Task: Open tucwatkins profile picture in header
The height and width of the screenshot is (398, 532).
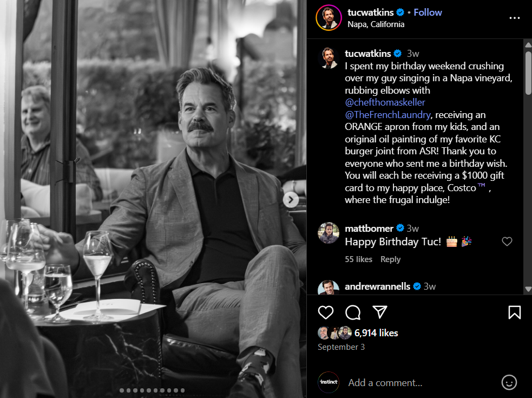Action: pyautogui.click(x=329, y=18)
